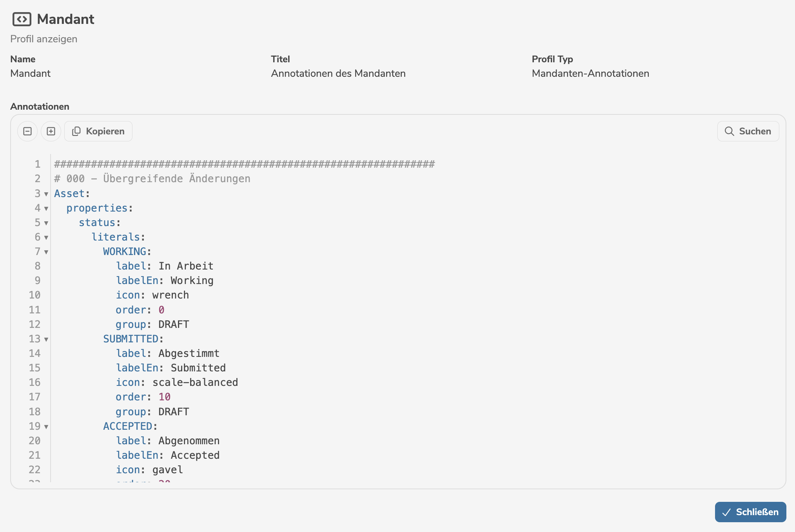The image size is (795, 532).
Task: Click the copy icon beside Kopieren
Action: point(76,131)
